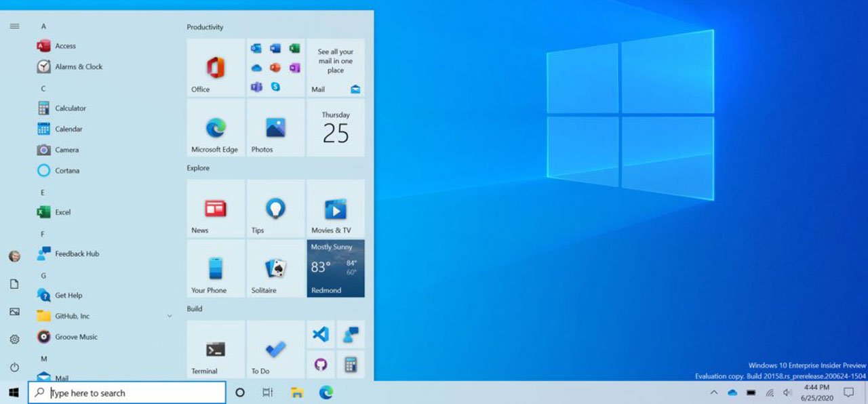868x404 pixels.
Task: Open Skype in the Office apps folder tile
Action: point(275,87)
